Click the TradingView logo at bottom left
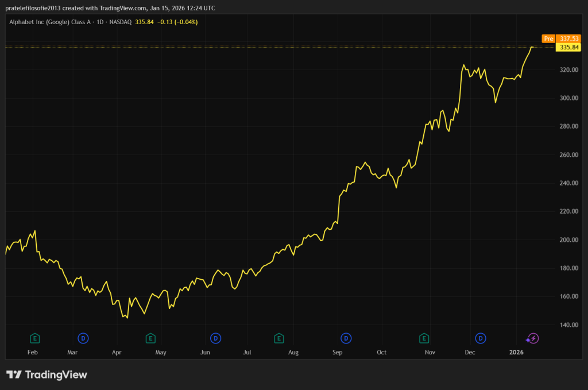Screen dimensions: 588x390 [x=47, y=374]
